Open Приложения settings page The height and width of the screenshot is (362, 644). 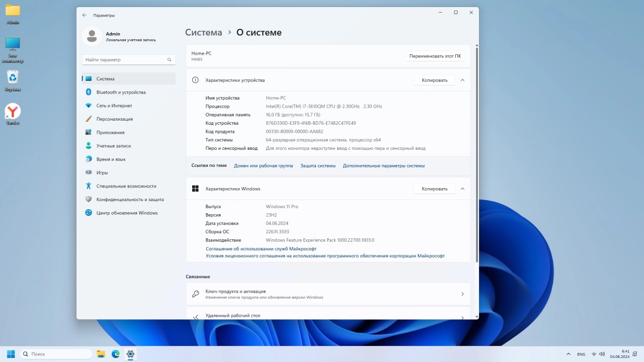[x=129, y=132]
